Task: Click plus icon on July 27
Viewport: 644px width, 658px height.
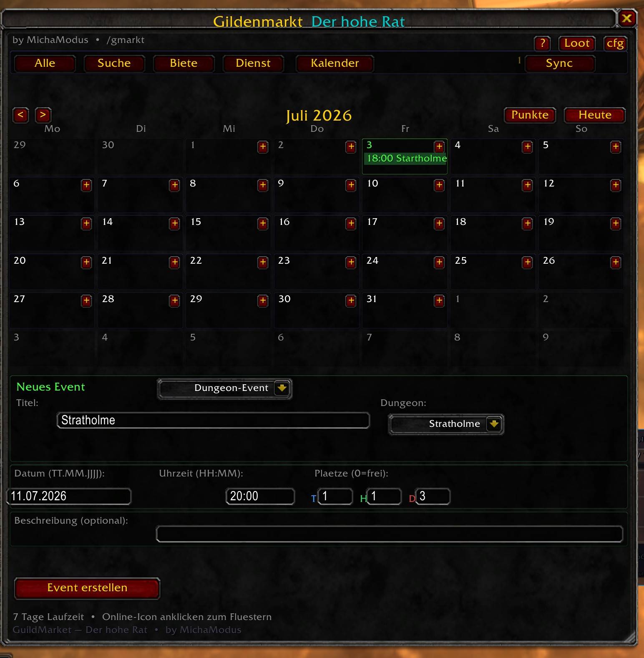Action: [x=86, y=301]
